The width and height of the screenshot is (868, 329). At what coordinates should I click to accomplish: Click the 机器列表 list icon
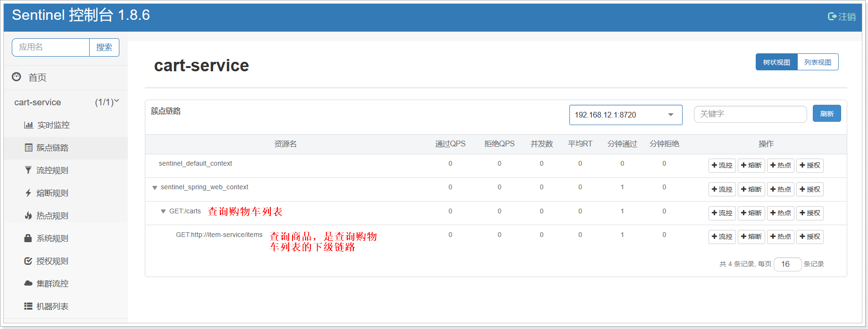(x=28, y=306)
